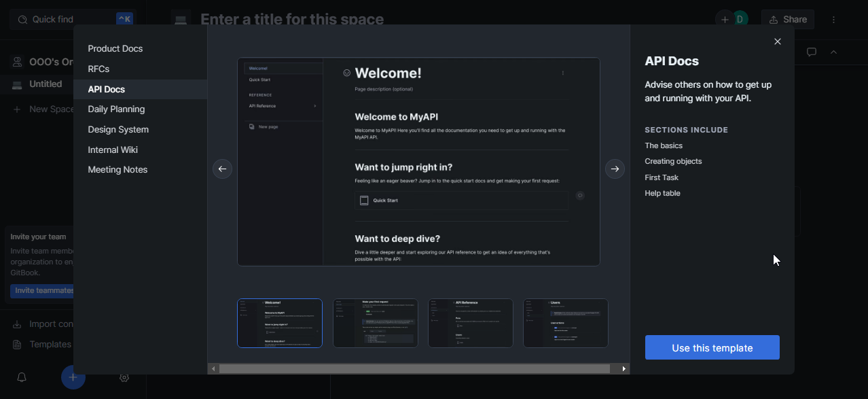The image size is (868, 399).
Task: Open the three-dot options menu beside Share
Action: 834,20
